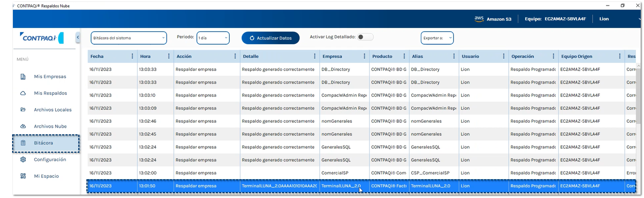The height and width of the screenshot is (198, 644).
Task: Collapse the sidebar with chevron arrow
Action: [78, 37]
